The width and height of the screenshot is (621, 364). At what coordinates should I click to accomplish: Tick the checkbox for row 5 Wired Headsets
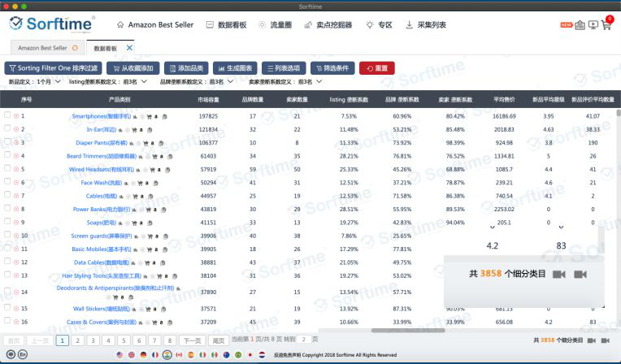7,168
